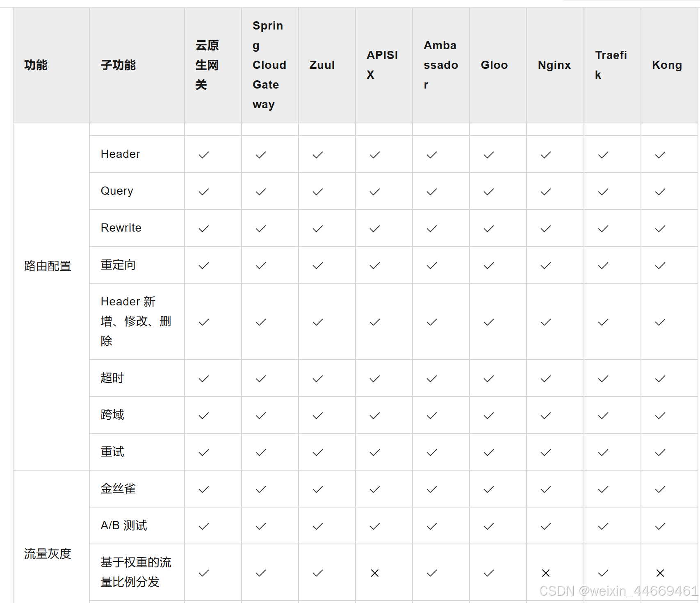Click the 重定向 checkmark under Gloo
The height and width of the screenshot is (603, 700).
tap(489, 266)
